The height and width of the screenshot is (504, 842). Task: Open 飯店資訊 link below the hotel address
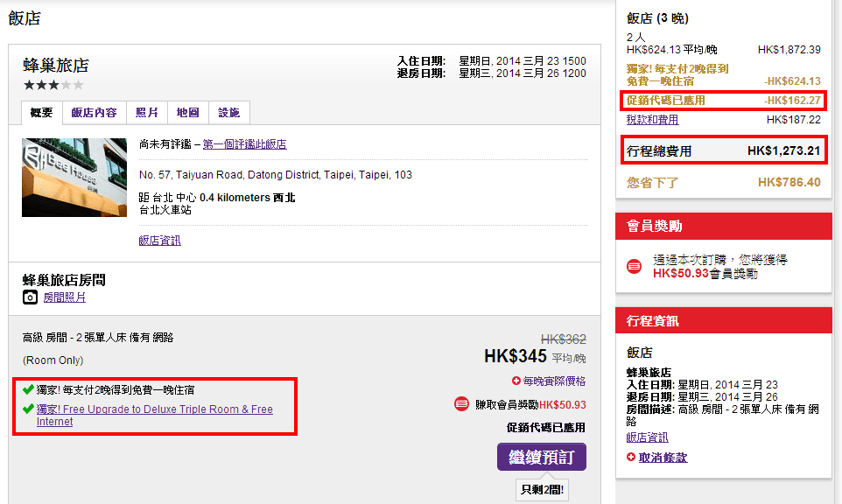pyautogui.click(x=159, y=241)
